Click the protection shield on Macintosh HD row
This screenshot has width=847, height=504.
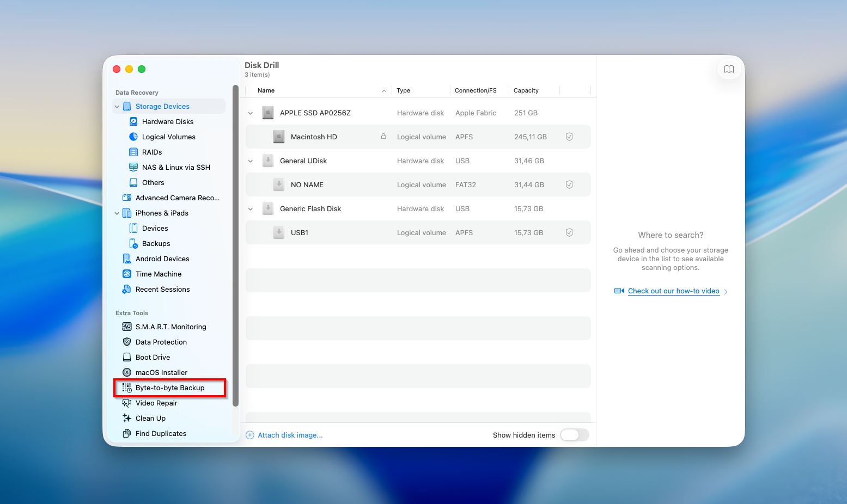[569, 137]
